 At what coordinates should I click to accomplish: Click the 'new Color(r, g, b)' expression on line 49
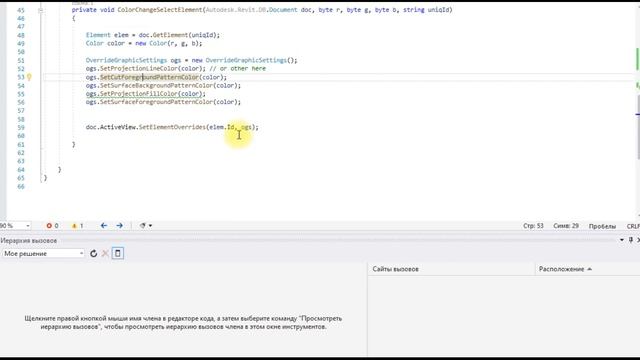[x=167, y=43]
